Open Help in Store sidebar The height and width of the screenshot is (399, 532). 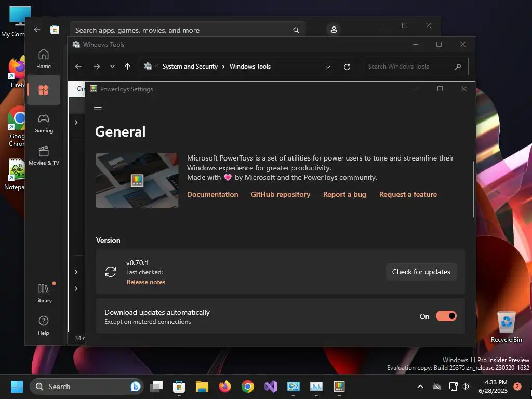[44, 325]
